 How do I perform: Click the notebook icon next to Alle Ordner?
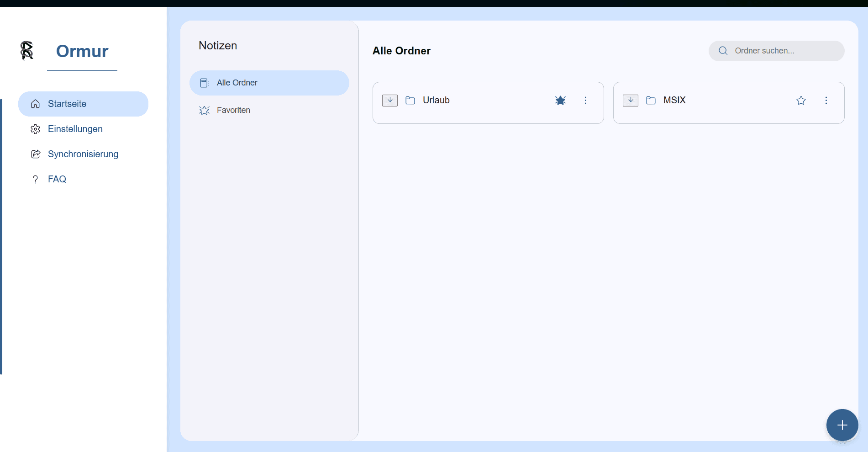coord(205,83)
